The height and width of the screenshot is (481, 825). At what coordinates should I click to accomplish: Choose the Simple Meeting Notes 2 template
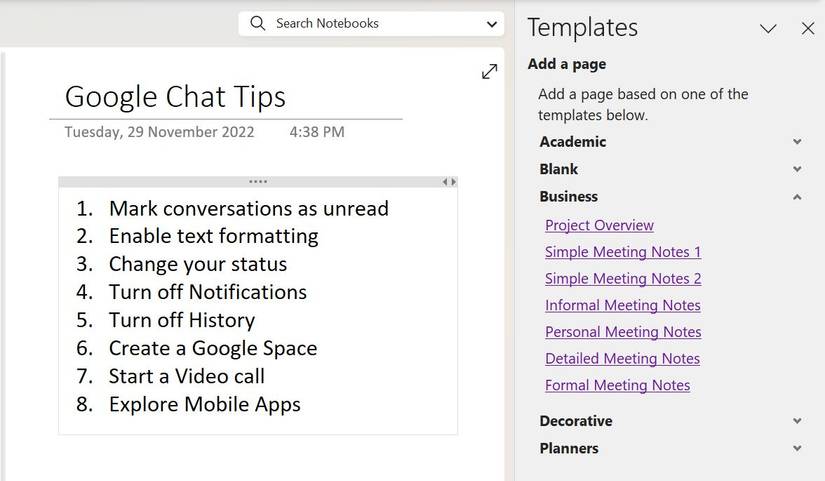[x=622, y=279]
